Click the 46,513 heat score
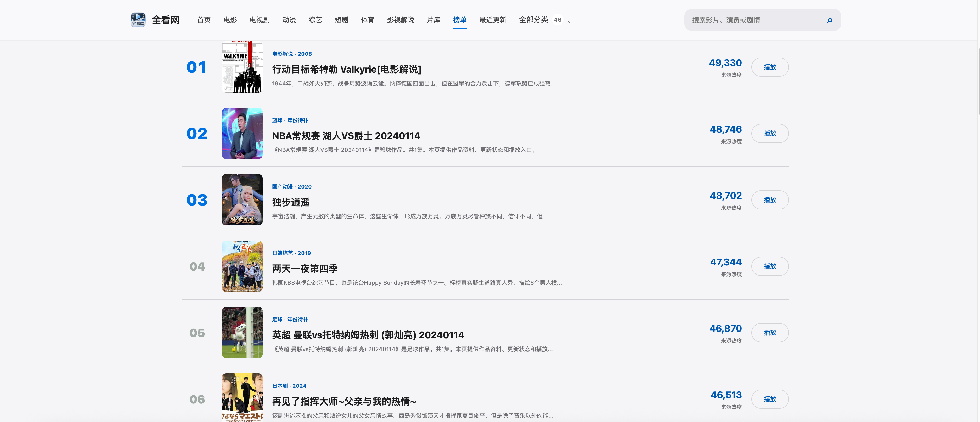 [726, 395]
